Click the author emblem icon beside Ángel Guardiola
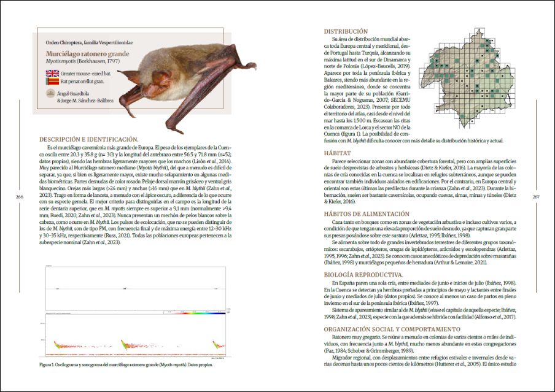Image resolution: width=555 pixels, height=392 pixels. point(50,93)
